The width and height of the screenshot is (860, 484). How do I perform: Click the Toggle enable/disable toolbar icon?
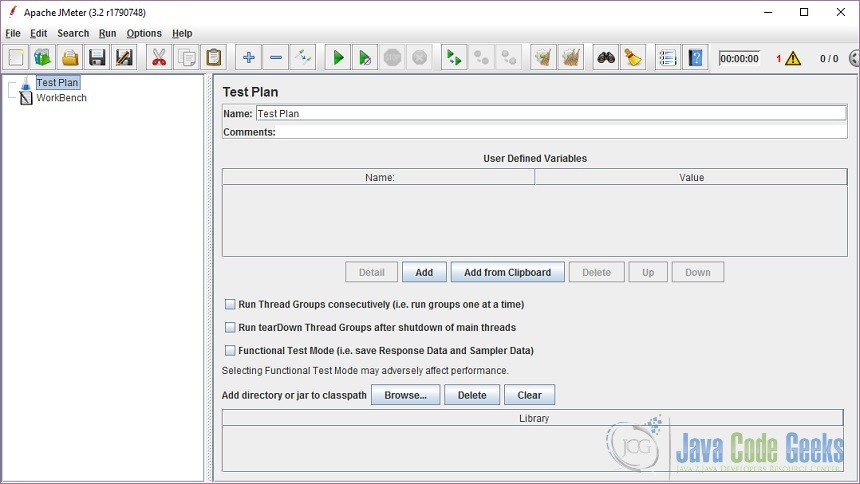[303, 57]
